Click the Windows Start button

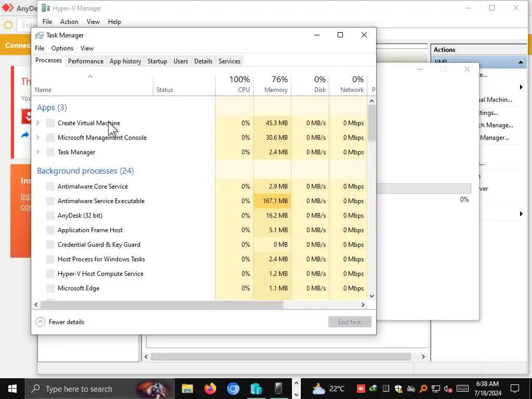pos(12,389)
